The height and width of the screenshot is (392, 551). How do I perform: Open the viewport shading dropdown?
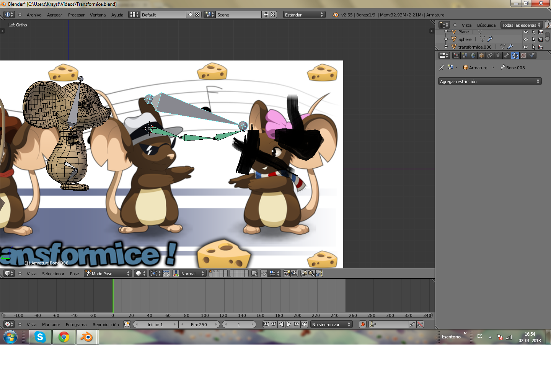click(140, 273)
